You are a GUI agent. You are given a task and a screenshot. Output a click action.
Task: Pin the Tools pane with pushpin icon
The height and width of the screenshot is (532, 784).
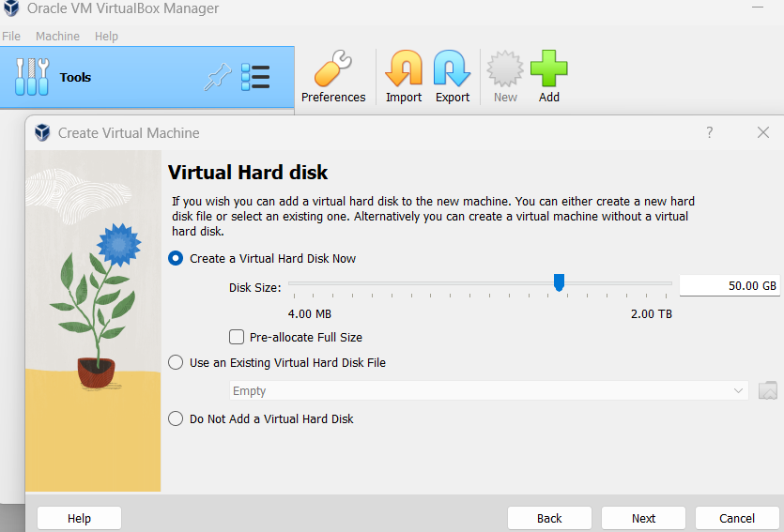[x=218, y=77]
